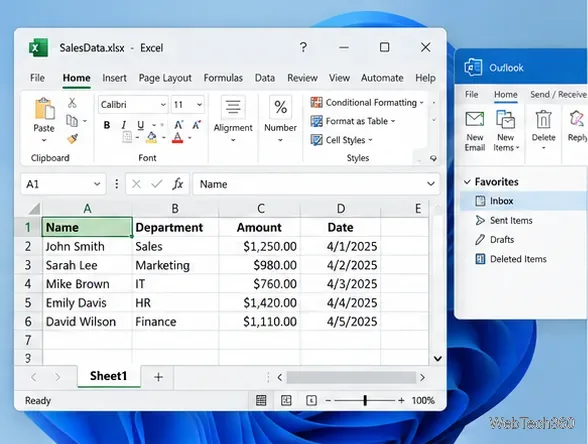
Task: Click the Help question mark icon
Action: [303, 47]
